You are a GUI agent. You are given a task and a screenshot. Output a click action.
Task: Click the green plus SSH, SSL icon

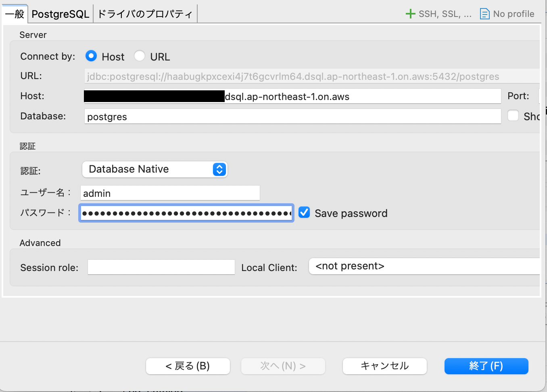[x=410, y=14]
